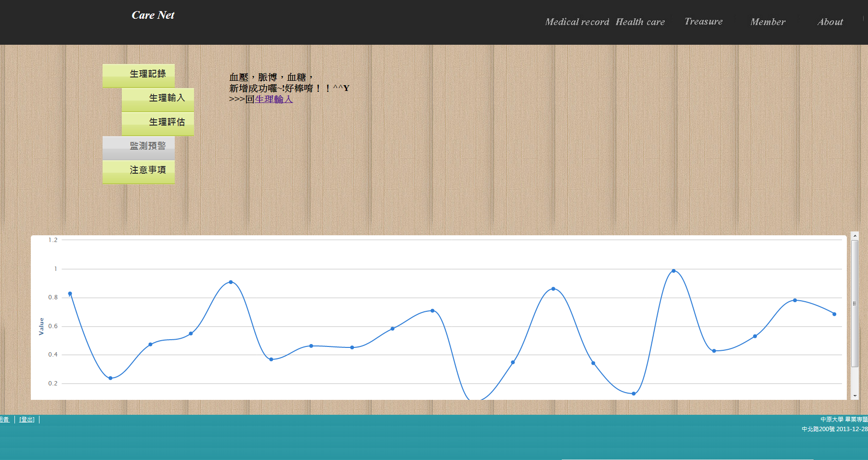The image size is (868, 460).
Task: Expand the 監測預警 sidebar section
Action: pos(139,147)
